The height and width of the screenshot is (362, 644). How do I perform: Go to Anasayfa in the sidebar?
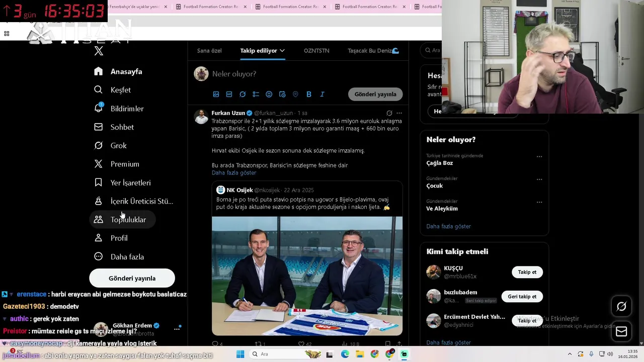coord(118,71)
